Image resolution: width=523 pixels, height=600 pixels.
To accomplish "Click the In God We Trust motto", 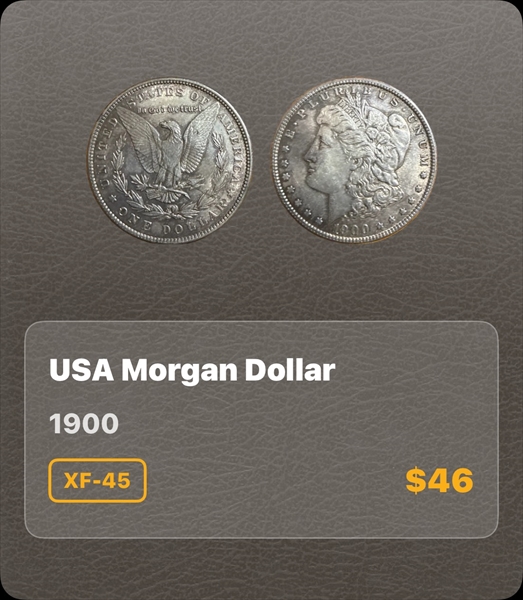I will coord(169,110).
